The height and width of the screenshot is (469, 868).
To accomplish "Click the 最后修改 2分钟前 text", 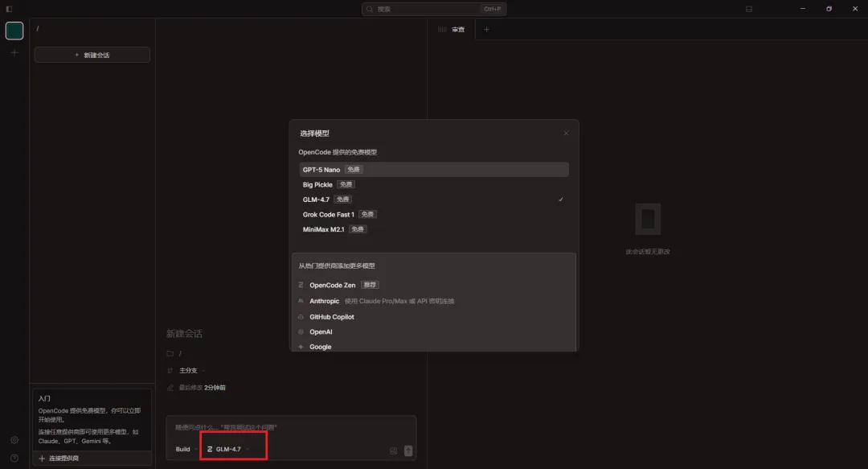I will pos(202,388).
